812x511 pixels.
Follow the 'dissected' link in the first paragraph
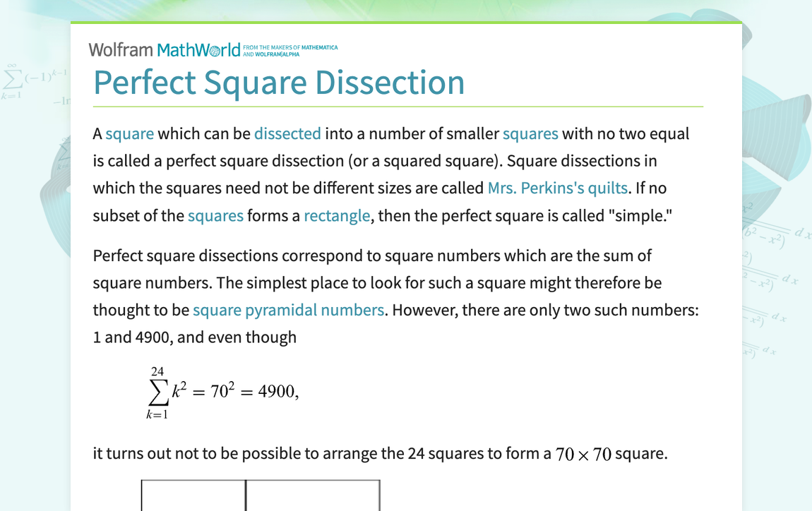tap(287, 133)
